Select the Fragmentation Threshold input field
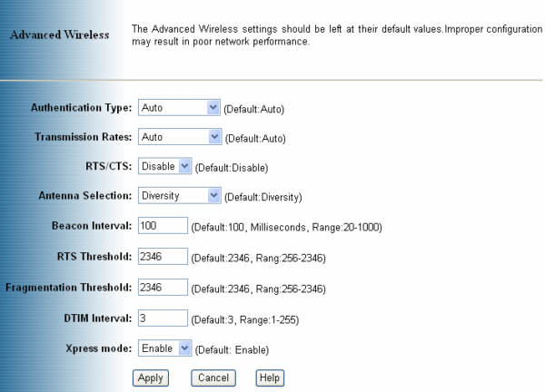This screenshot has height=392, width=545. pos(163,287)
